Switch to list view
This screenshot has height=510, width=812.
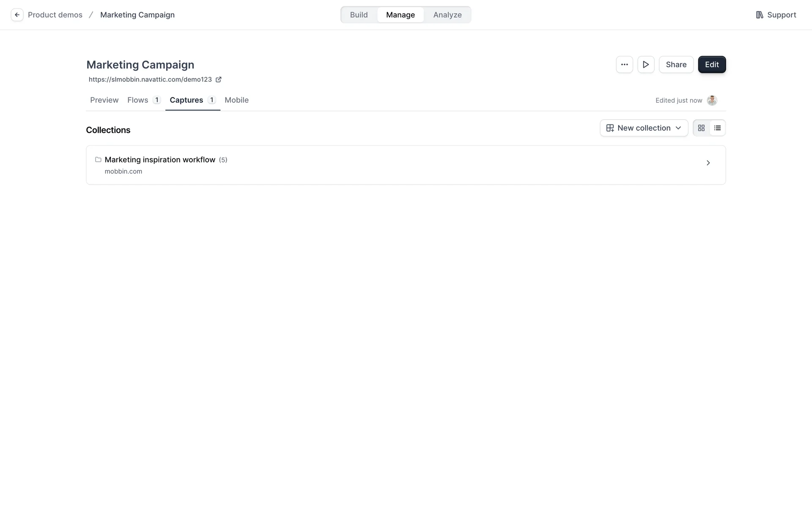click(x=717, y=128)
